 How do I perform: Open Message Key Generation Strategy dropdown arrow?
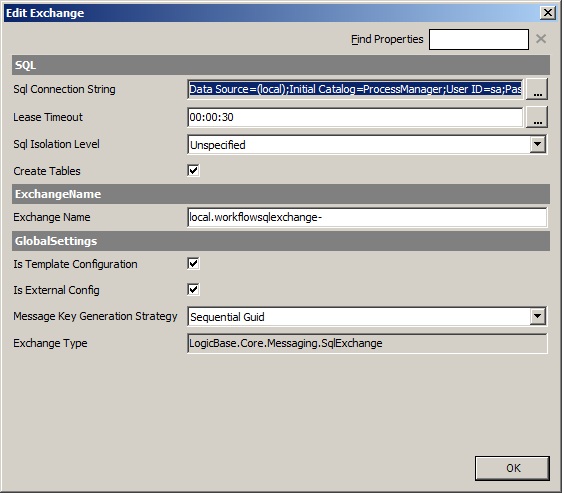[x=538, y=316]
